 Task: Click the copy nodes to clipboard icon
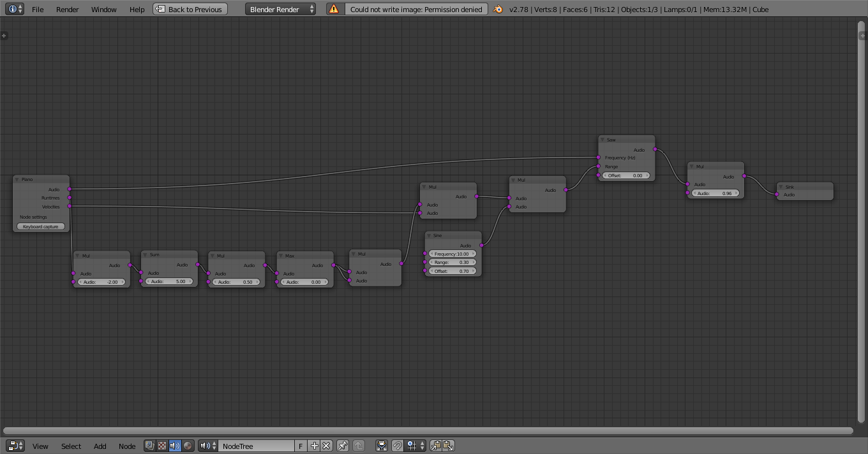[436, 446]
